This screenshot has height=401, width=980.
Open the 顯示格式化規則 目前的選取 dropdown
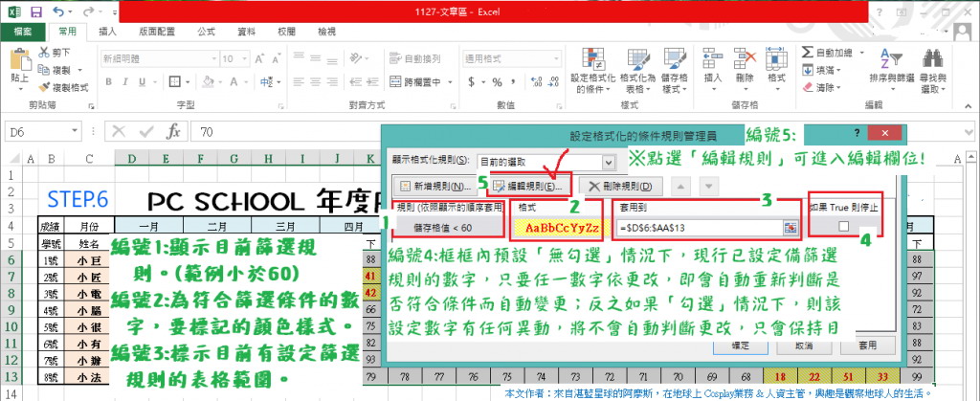click(x=608, y=163)
